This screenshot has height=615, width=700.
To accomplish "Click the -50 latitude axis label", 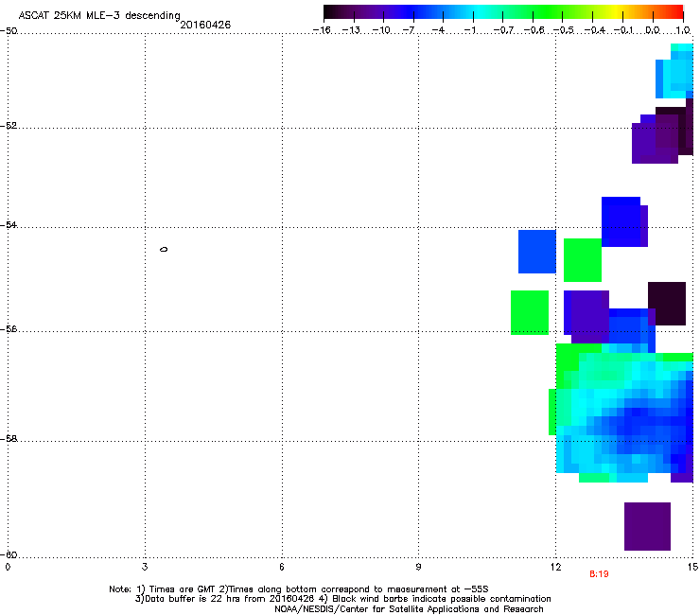I will (9, 31).
